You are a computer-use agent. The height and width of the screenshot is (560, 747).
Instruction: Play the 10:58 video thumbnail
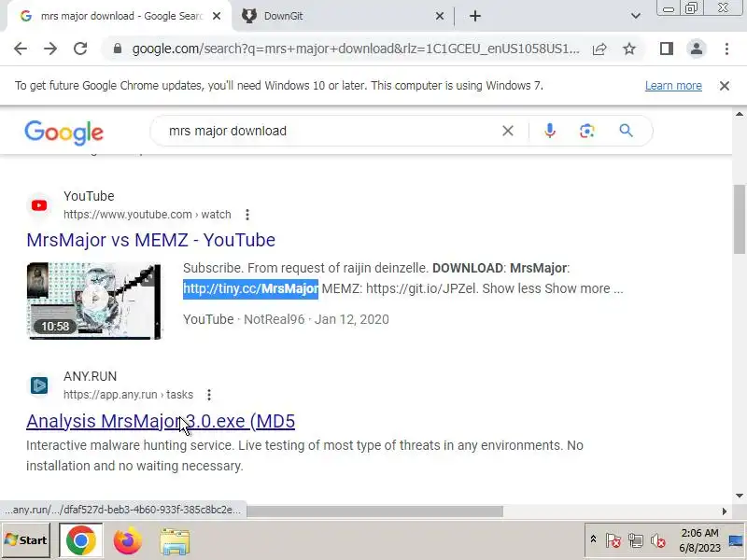pyautogui.click(x=94, y=301)
